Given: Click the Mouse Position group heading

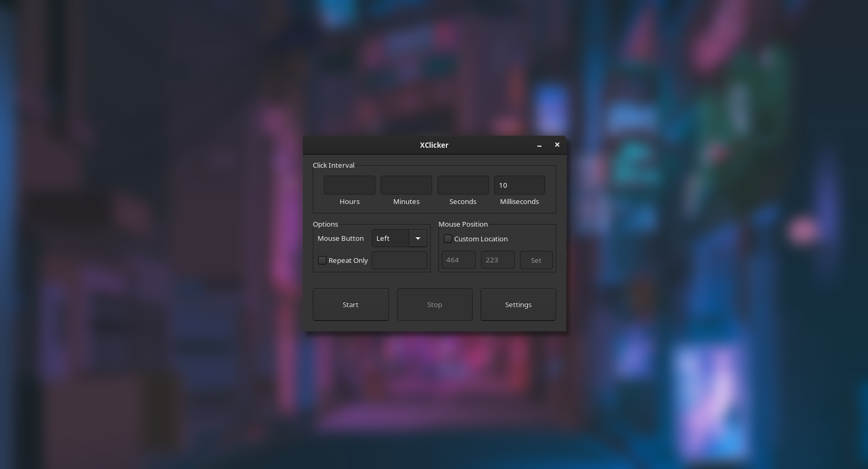Looking at the screenshot, I should coord(463,224).
